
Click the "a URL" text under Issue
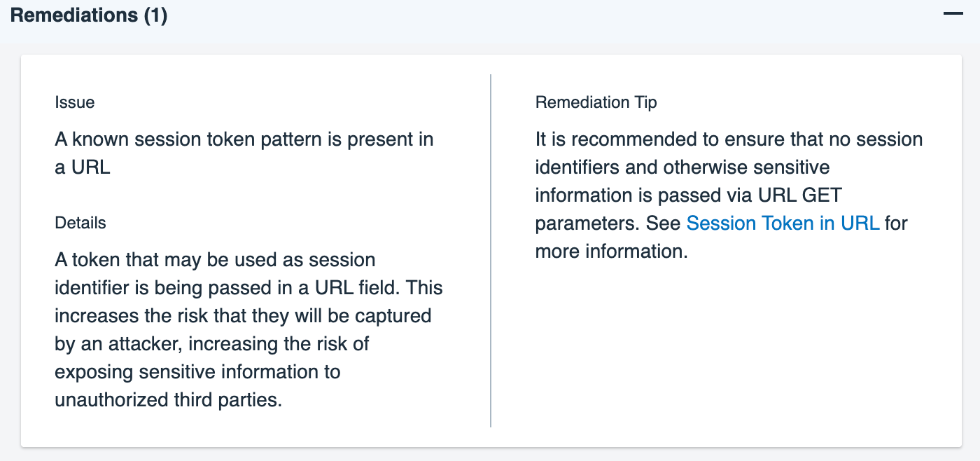click(x=83, y=167)
